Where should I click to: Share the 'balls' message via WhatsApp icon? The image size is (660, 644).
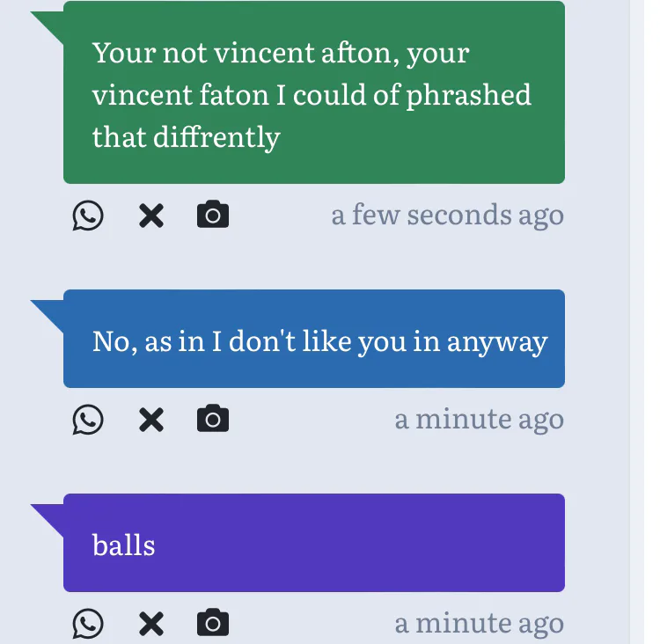click(x=87, y=624)
